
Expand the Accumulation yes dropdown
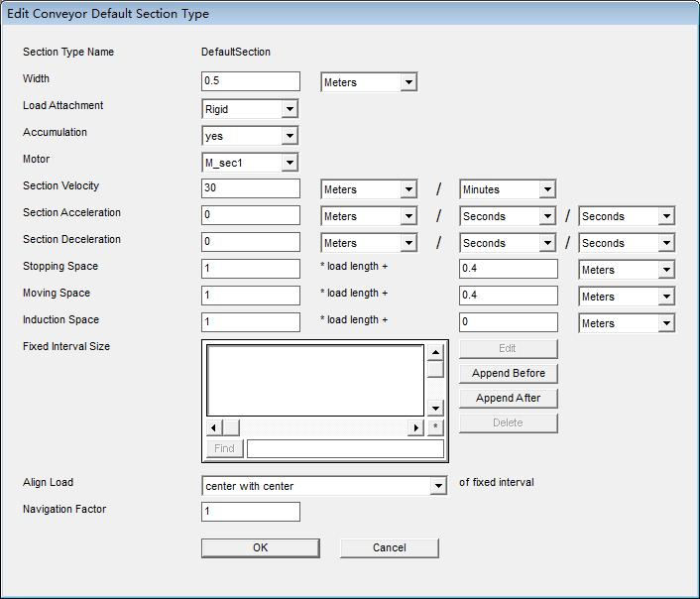point(250,136)
